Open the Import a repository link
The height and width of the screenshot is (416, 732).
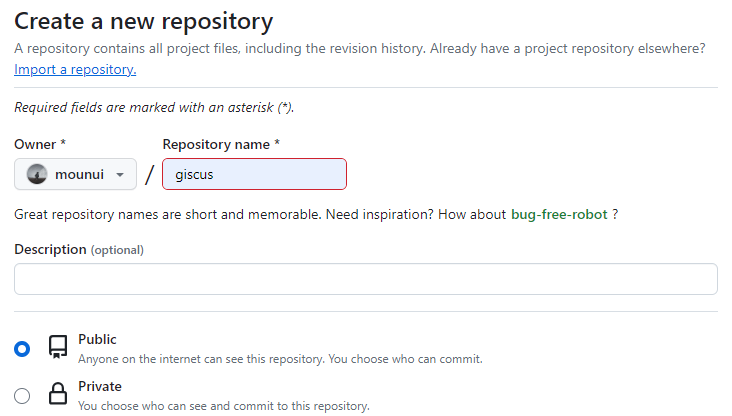[x=75, y=69]
